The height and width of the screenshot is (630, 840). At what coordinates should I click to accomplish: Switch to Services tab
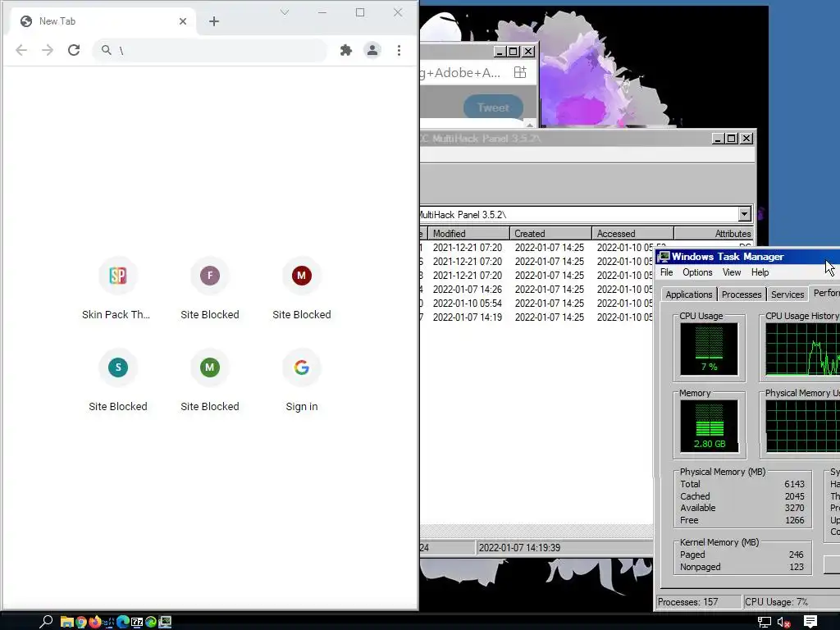click(787, 294)
